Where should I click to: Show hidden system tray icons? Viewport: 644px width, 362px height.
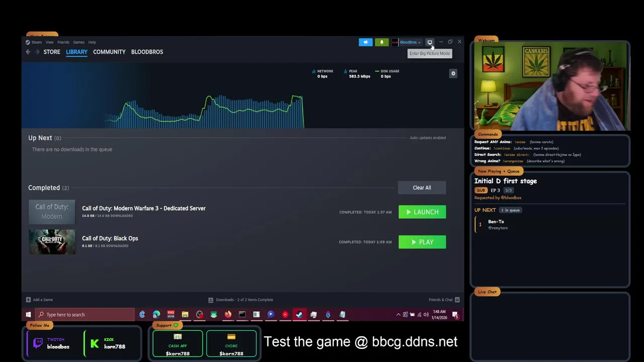click(398, 315)
